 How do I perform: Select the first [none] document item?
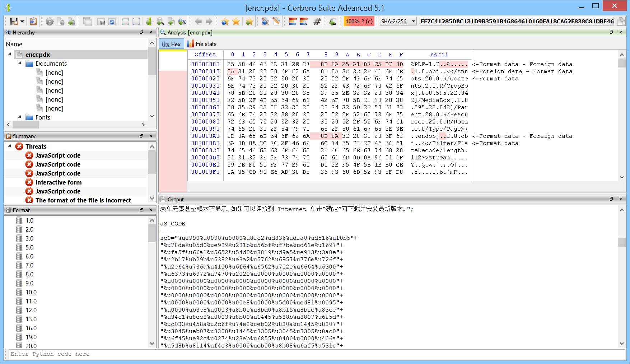pyautogui.click(x=54, y=73)
